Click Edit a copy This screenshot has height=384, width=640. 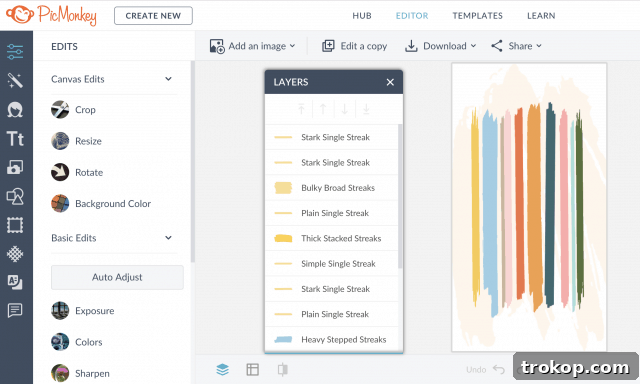354,46
